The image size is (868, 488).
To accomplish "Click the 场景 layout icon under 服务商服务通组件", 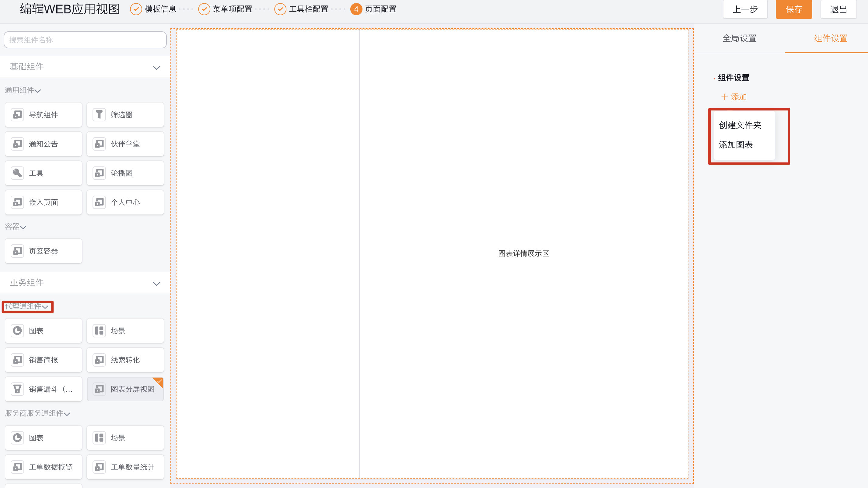I will tap(100, 438).
